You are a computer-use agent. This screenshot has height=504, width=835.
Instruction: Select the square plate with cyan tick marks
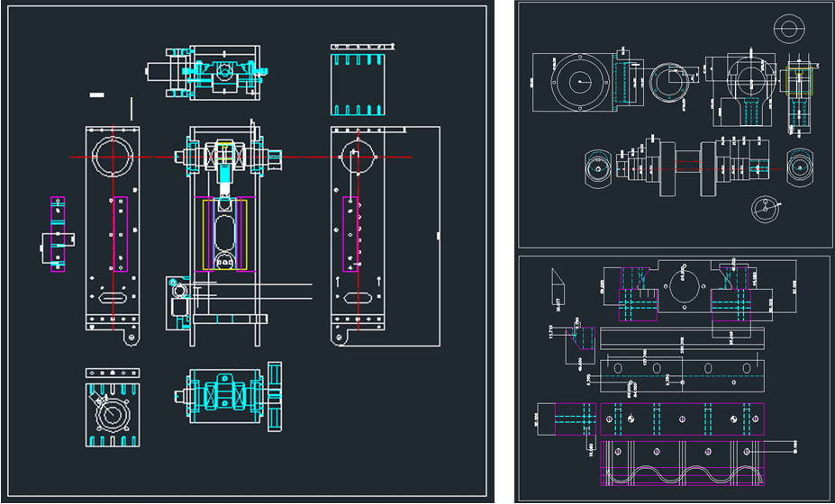359,83
